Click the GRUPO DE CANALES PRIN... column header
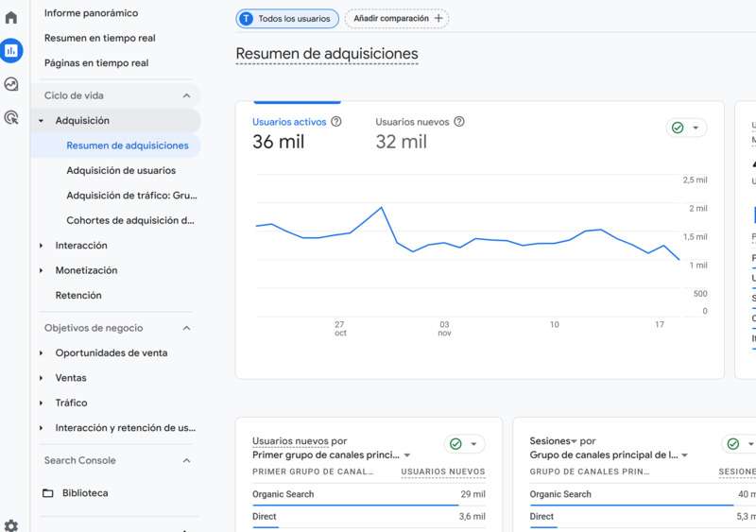Image resolution: width=756 pixels, height=532 pixels. [589, 472]
